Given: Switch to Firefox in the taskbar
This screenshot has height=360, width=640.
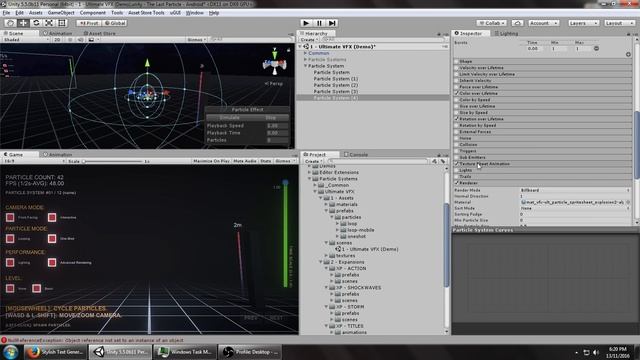Looking at the screenshot, I should 56,351.
